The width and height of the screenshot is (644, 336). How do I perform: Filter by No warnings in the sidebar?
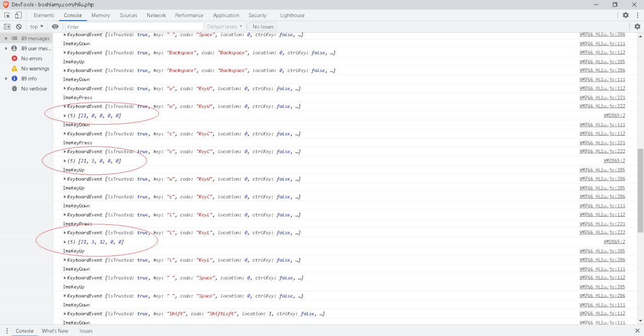click(35, 68)
